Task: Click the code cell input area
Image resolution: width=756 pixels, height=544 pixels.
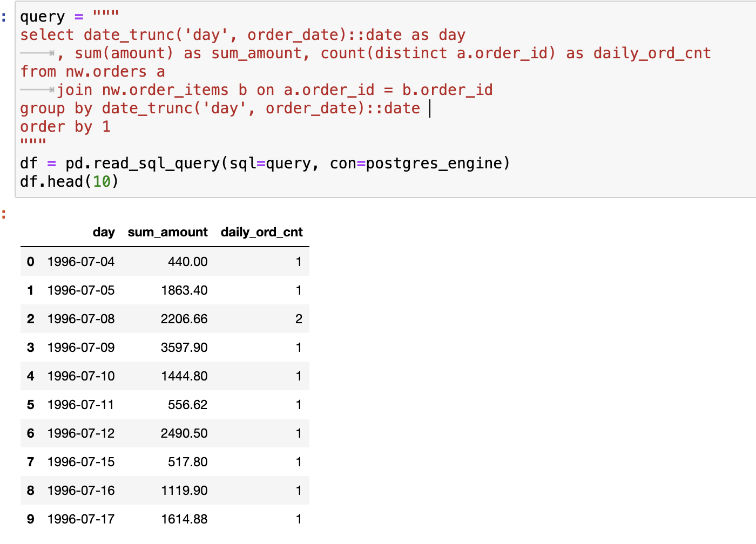Action: click(386, 99)
